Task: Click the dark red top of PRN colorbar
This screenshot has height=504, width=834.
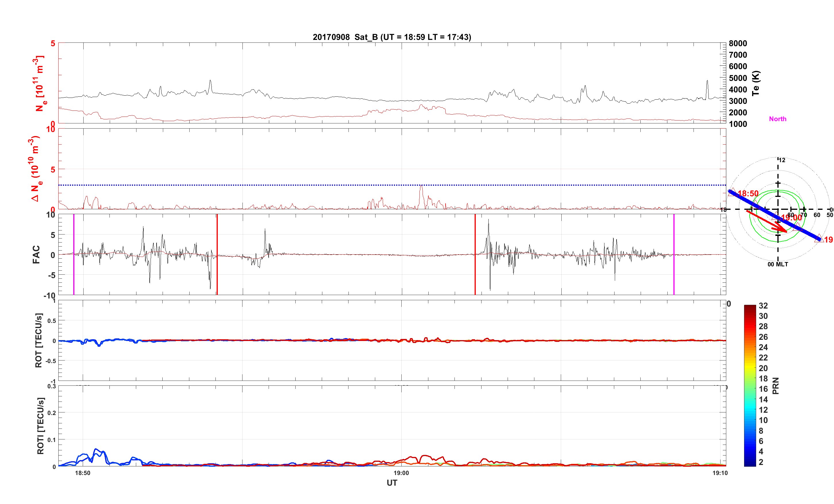Action: point(750,307)
